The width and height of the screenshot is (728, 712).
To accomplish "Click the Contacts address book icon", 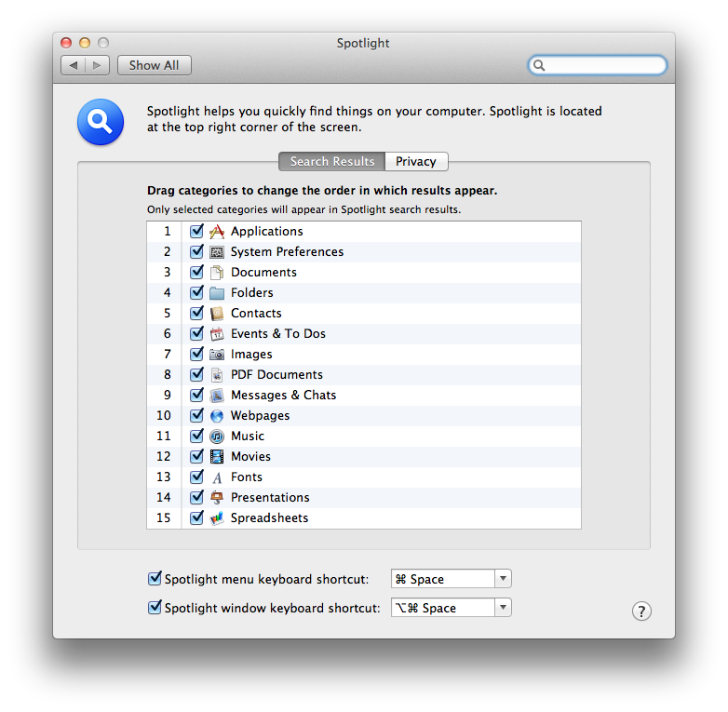I will pos(217,314).
